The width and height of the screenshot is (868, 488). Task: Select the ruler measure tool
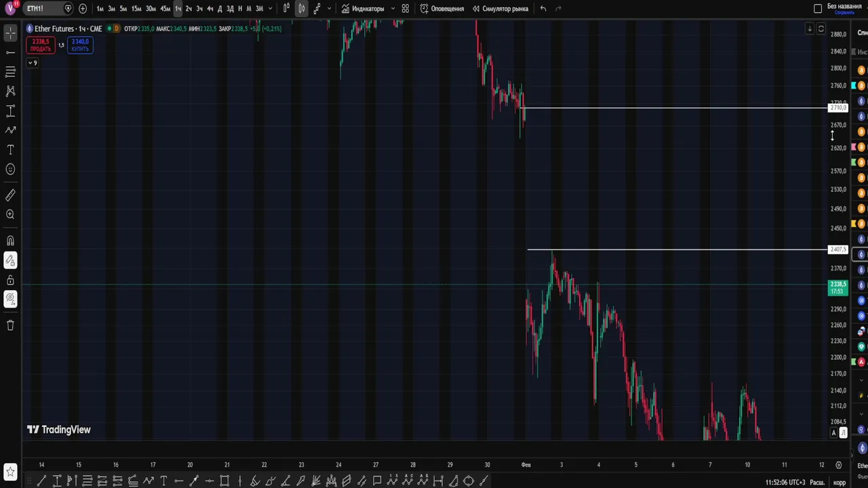10,195
